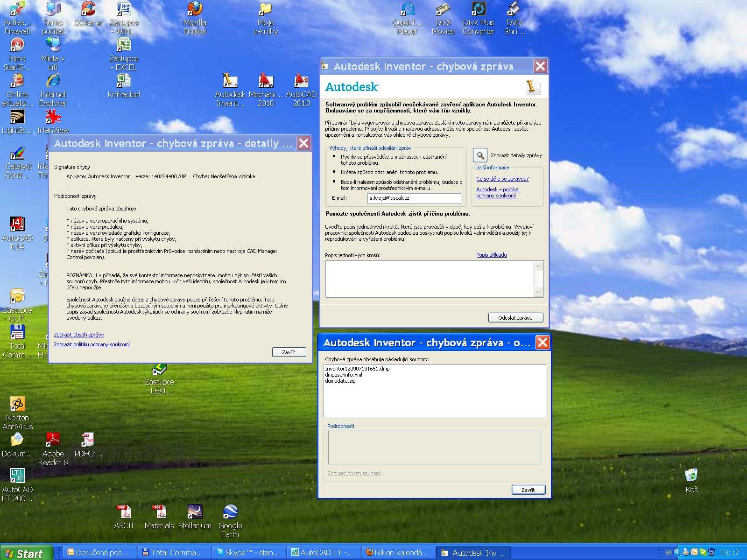
Task: Select dumpdata.zip file entry
Action: tap(340, 381)
